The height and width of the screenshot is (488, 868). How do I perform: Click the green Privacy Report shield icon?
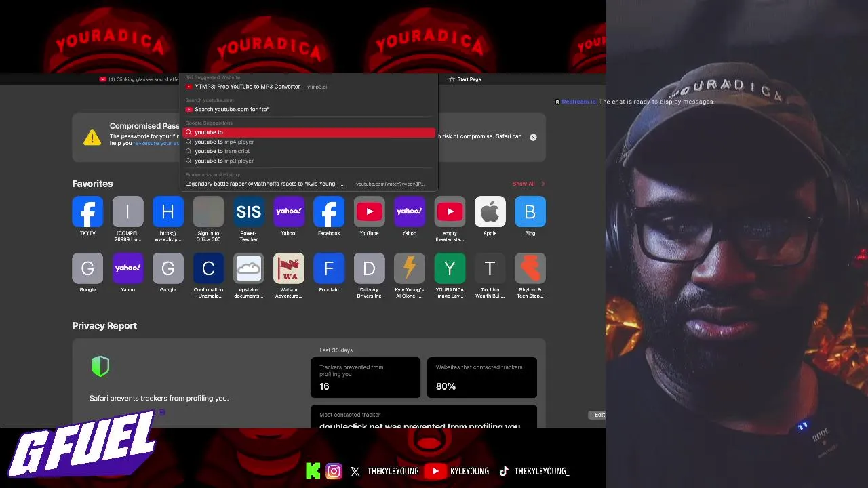(x=100, y=367)
